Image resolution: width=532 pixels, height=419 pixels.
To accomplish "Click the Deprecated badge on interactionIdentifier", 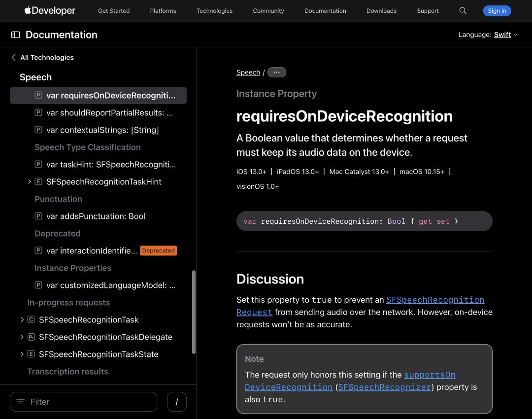I will pyautogui.click(x=159, y=250).
